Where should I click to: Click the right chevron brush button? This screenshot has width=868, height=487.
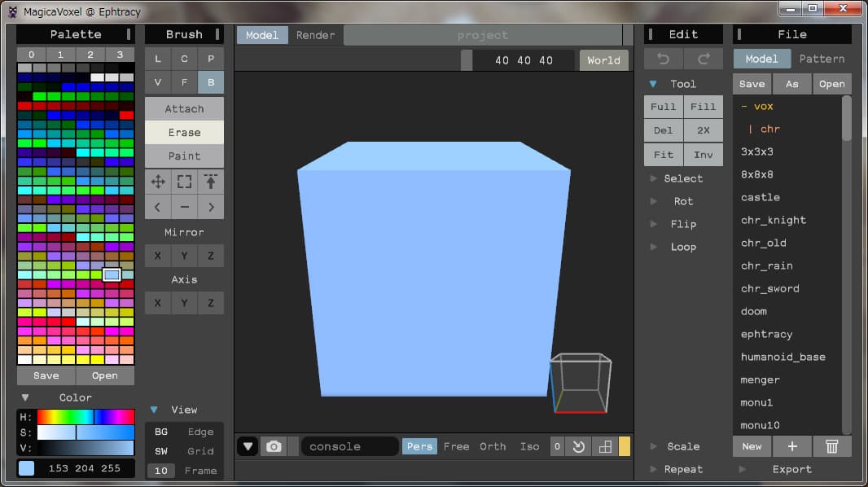pyautogui.click(x=210, y=207)
